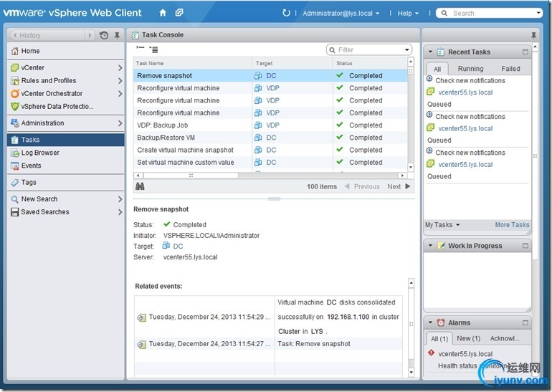The image size is (552, 392).
Task: Open vCenter Orchestrator
Action: (x=65, y=94)
